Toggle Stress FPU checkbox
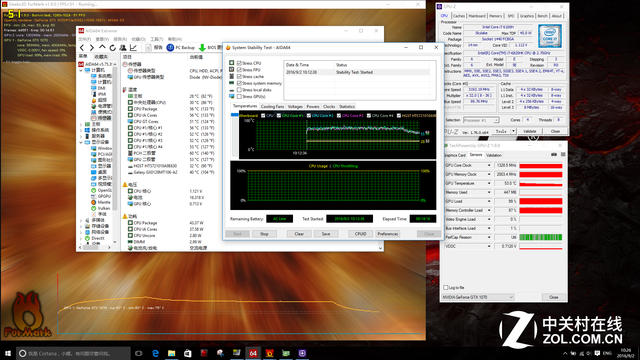Image resolution: width=640 pixels, height=360 pixels. click(239, 70)
